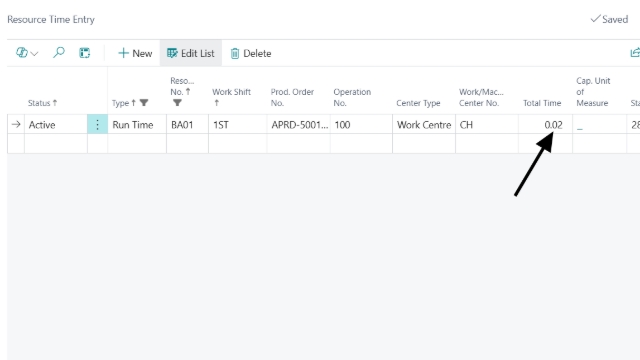This screenshot has height=360, width=640.
Task: Click the Cap. Unit of Measure header
Action: click(593, 92)
